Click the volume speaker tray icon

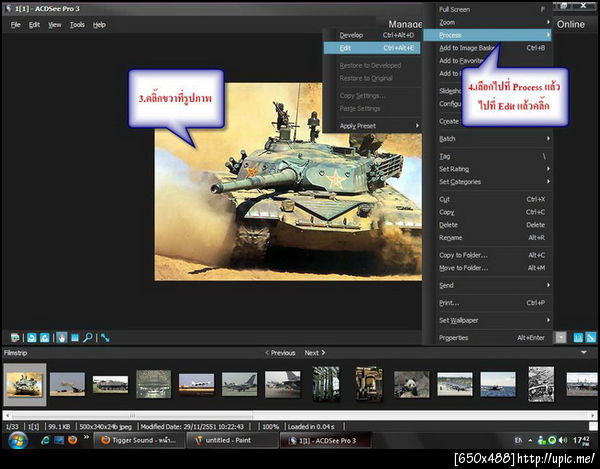pos(562,440)
